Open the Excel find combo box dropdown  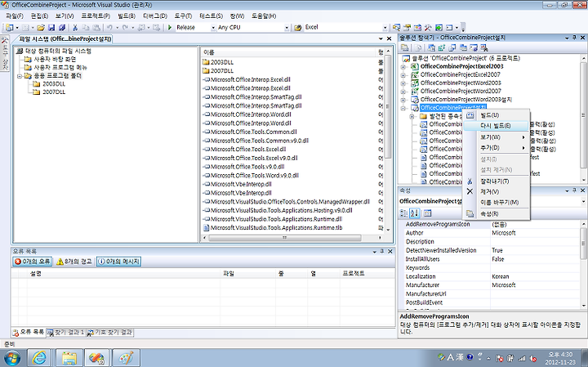pyautogui.click(x=385, y=28)
